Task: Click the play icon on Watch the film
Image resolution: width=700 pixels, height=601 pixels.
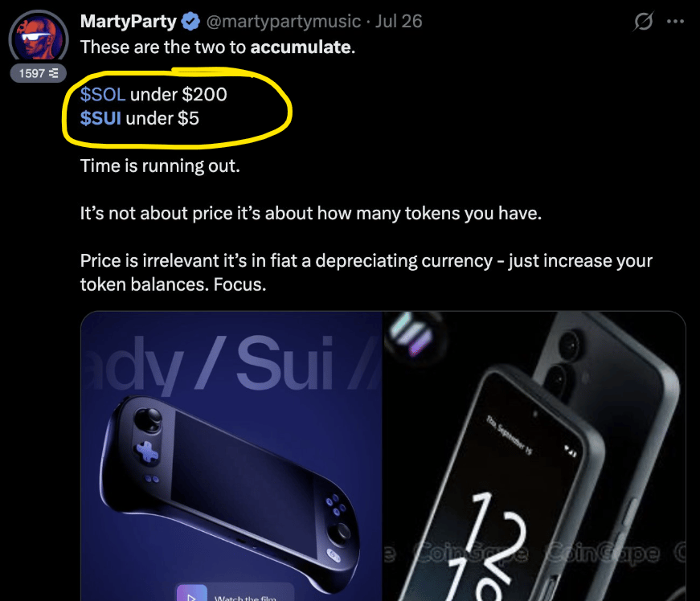Action: [x=192, y=595]
